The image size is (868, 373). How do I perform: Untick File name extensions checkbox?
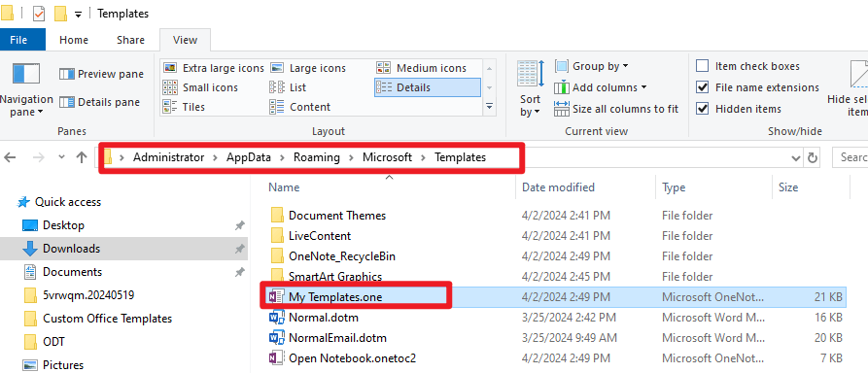coord(703,87)
